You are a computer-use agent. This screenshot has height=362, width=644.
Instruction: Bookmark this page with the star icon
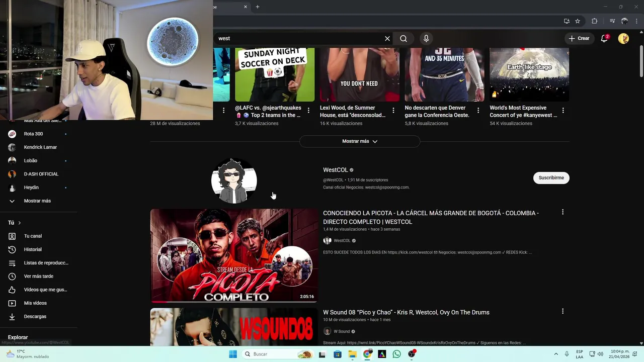[578, 21]
